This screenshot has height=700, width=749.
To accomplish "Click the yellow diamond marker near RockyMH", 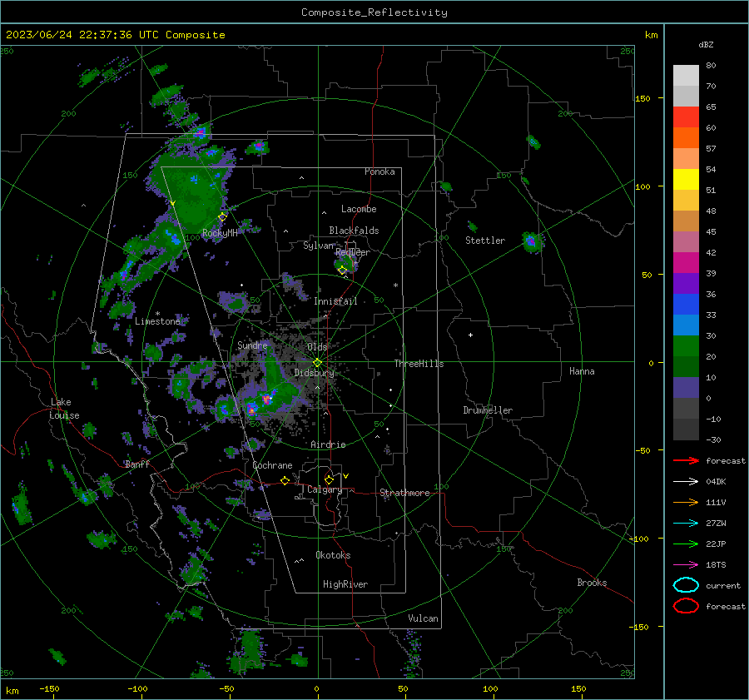I will [x=222, y=217].
